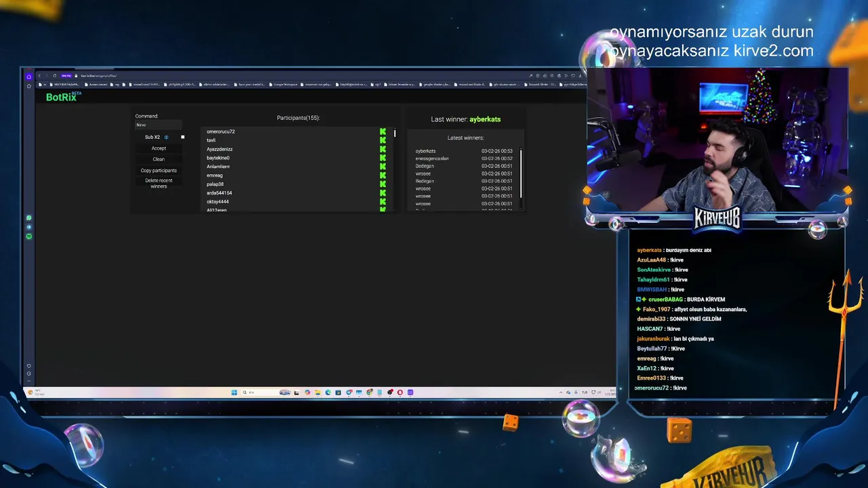Open the Sub X2 info tooltip icon
This screenshot has height=488, width=868.
166,138
